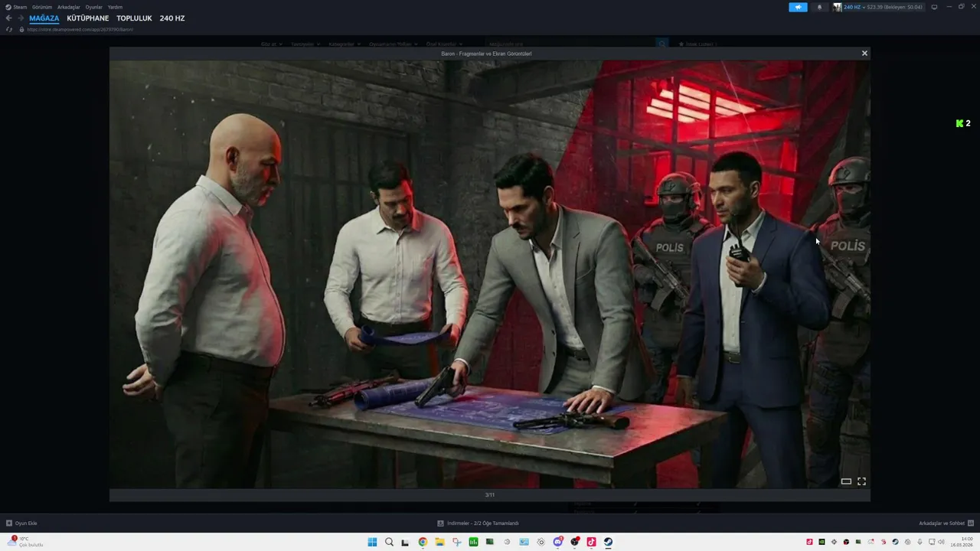This screenshot has width=980, height=551.
Task: Click the Steam system tray icon
Action: (895, 542)
